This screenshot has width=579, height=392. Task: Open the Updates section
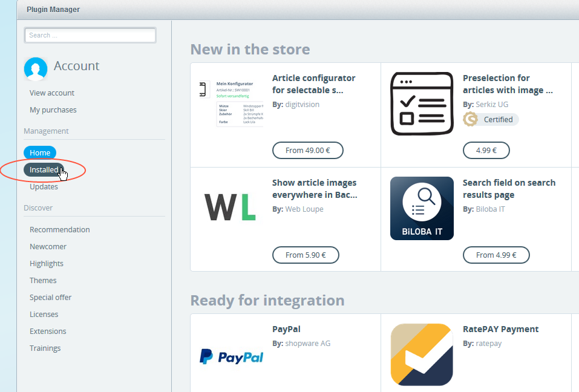(44, 186)
